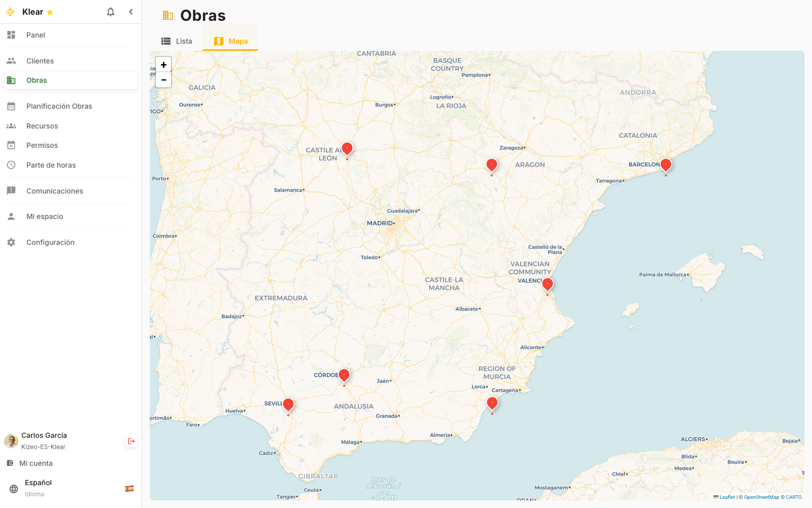
Task: Click the Comunicaciones message icon
Action: point(11,190)
